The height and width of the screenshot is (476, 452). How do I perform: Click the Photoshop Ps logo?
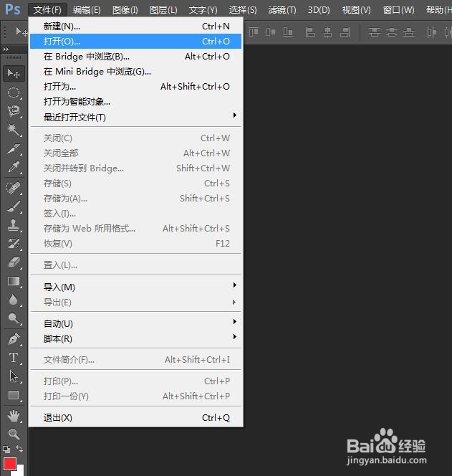(x=13, y=9)
